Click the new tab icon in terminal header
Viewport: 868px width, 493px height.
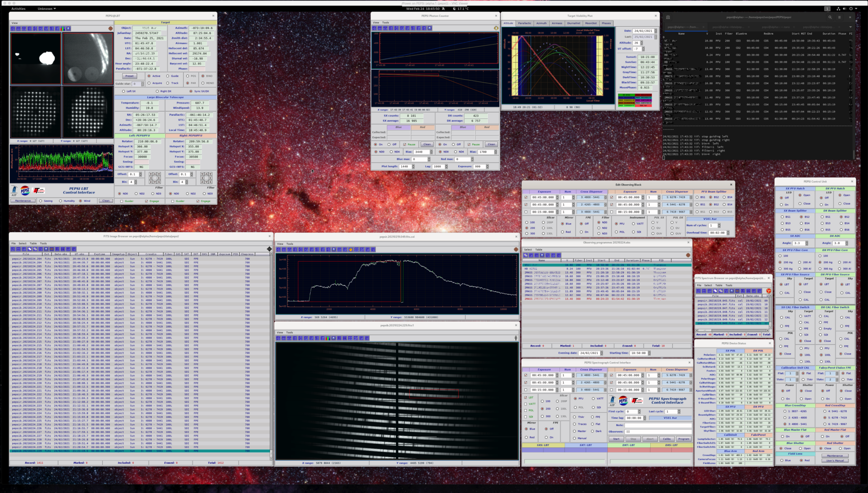point(668,17)
